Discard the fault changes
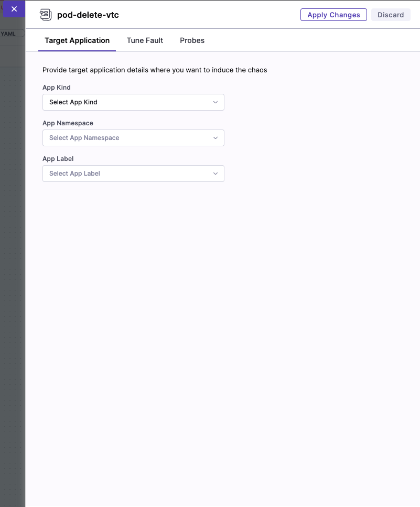The image size is (420, 507). pos(391,15)
